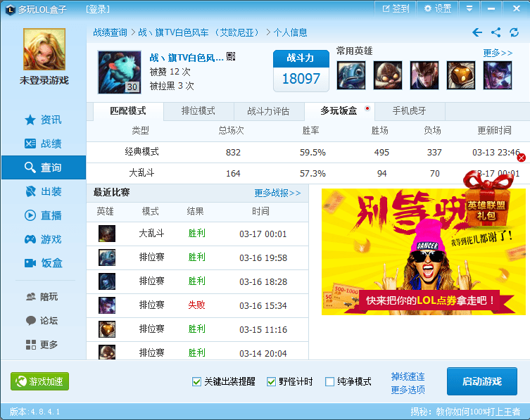Open the 饭盒 video section
The image size is (530, 420).
(43, 263)
